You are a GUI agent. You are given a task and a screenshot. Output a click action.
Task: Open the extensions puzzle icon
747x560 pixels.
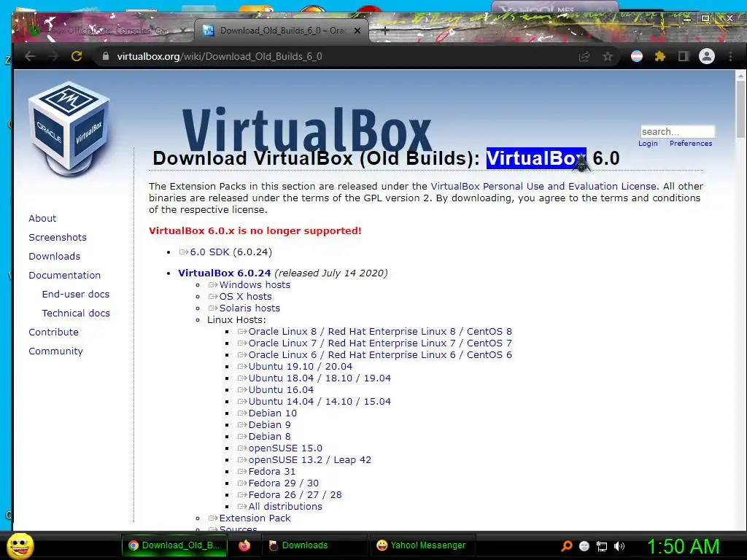pyautogui.click(x=659, y=57)
